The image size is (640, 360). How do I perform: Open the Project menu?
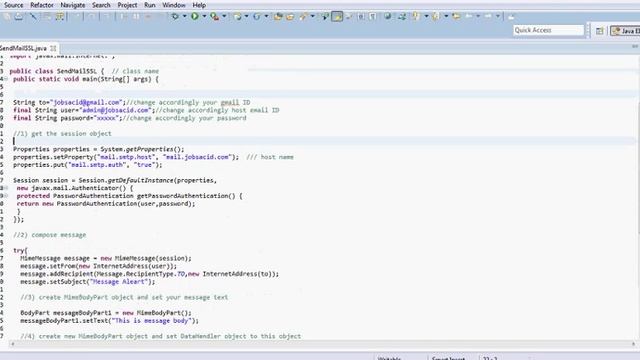point(127,5)
